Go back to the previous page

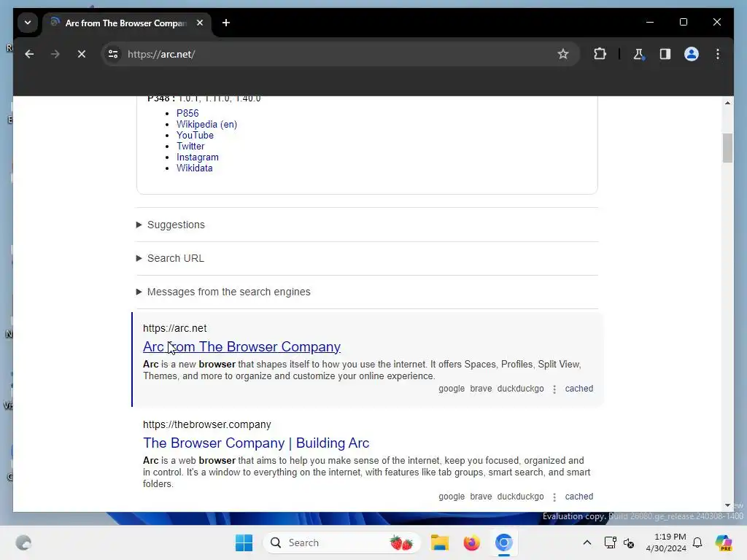(x=29, y=54)
